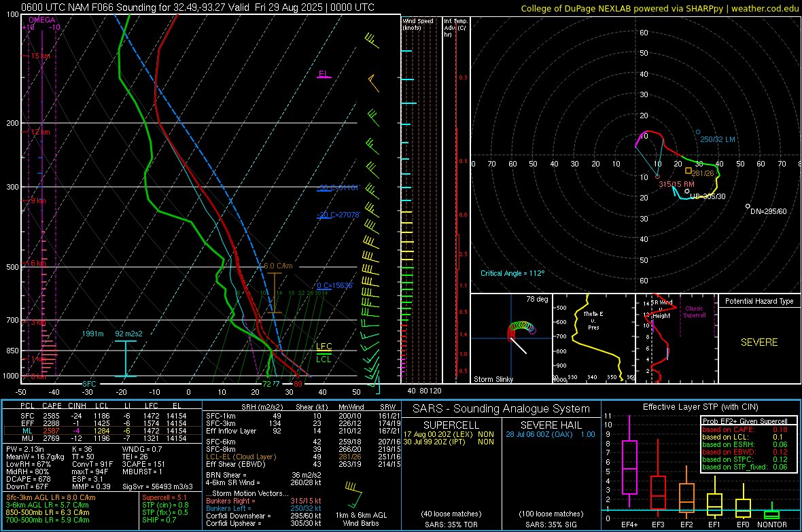Click the '6.0 C/km' lapse rate bracket label
The width and height of the screenshot is (802, 532).
click(278, 266)
